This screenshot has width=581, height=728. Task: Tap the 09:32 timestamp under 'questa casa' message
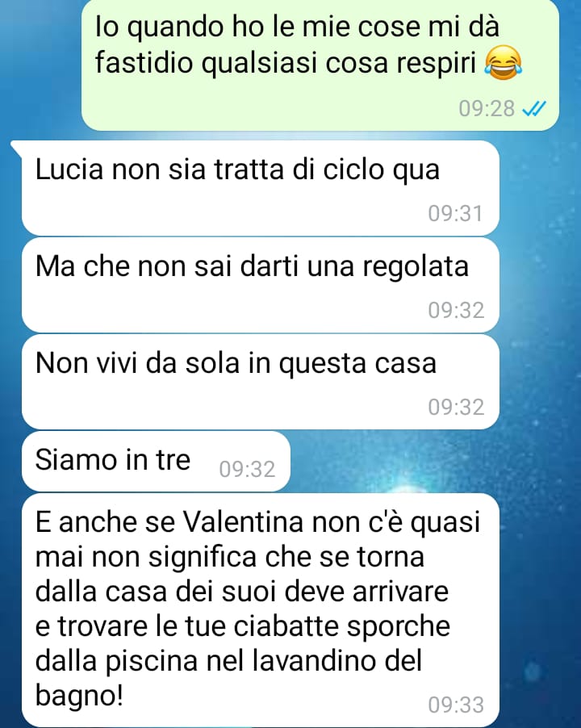point(456,407)
